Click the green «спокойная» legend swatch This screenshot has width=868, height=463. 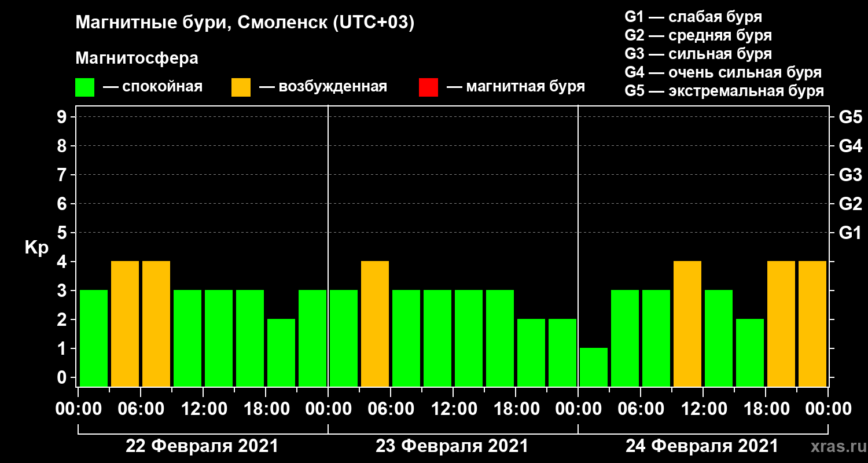point(84,87)
